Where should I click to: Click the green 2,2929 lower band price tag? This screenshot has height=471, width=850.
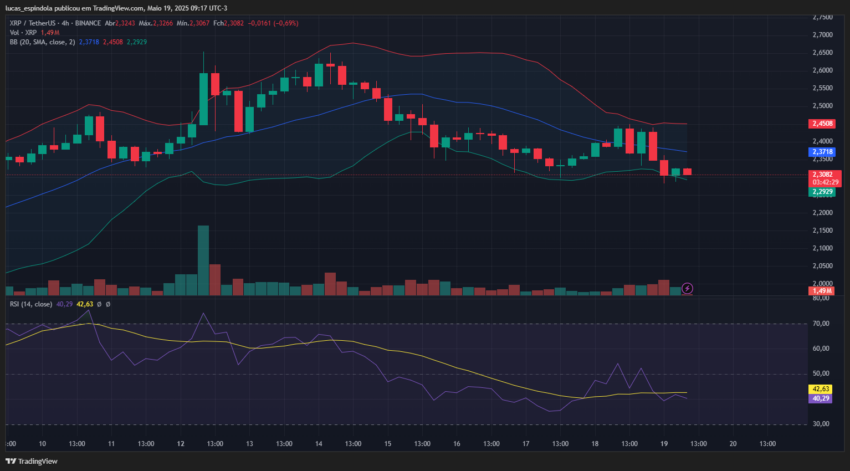pos(822,192)
